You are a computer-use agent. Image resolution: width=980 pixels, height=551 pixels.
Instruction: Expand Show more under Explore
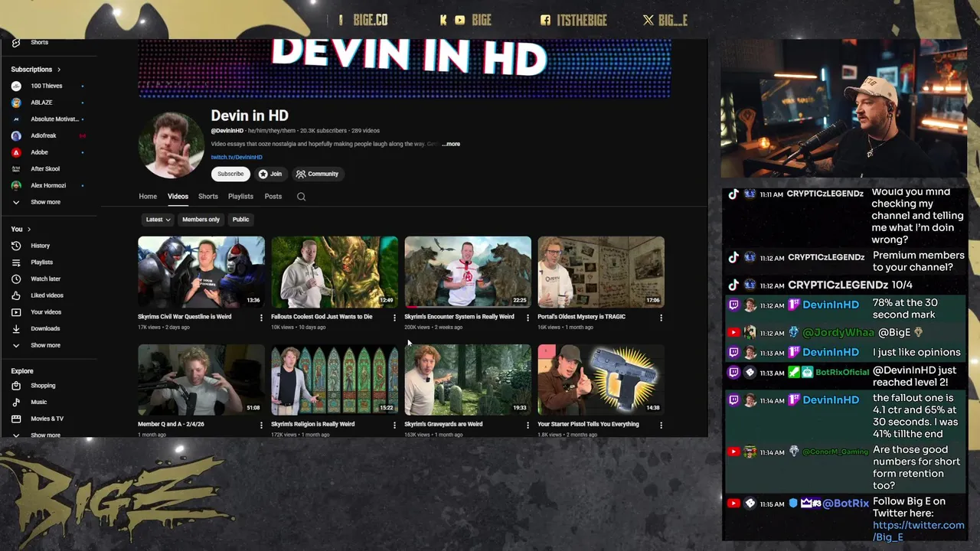click(45, 435)
